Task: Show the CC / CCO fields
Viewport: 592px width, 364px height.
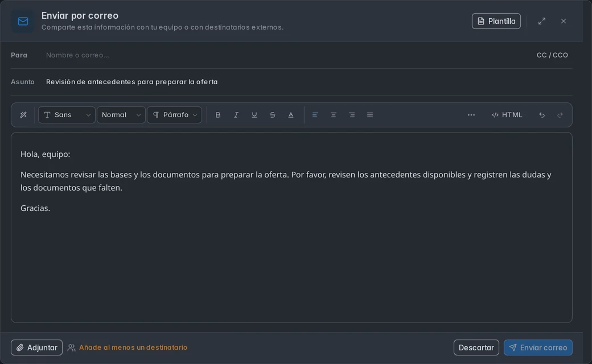Action: point(552,55)
